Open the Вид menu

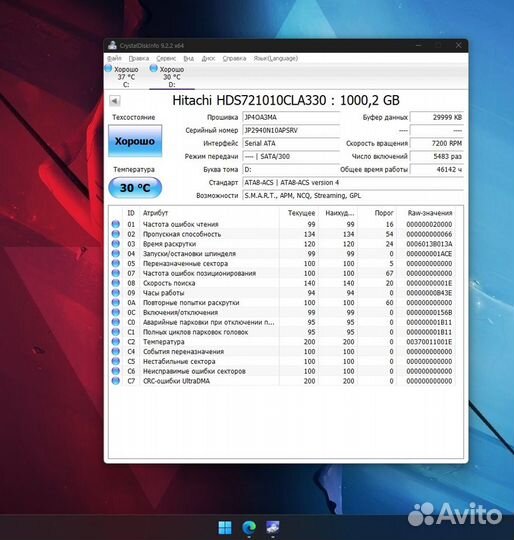click(x=188, y=58)
